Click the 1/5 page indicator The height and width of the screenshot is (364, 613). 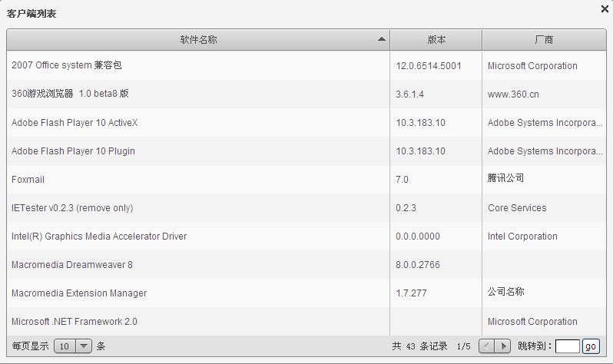[x=464, y=346]
